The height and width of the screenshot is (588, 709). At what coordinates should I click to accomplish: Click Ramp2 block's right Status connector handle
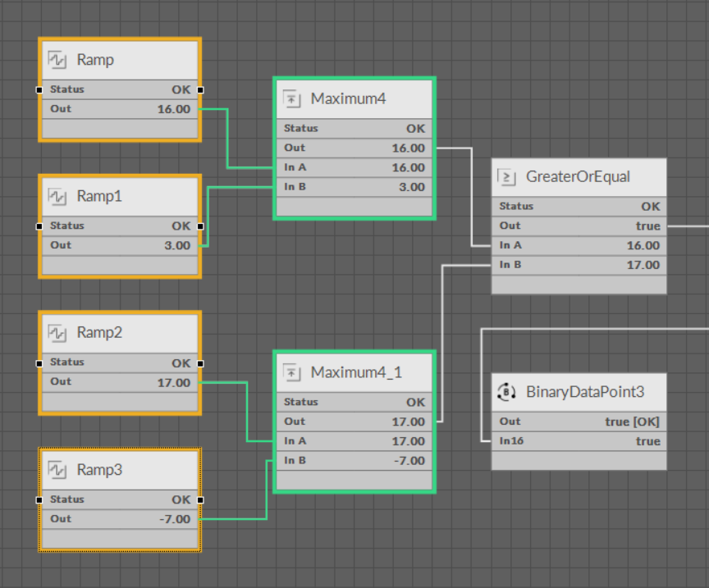click(x=200, y=362)
